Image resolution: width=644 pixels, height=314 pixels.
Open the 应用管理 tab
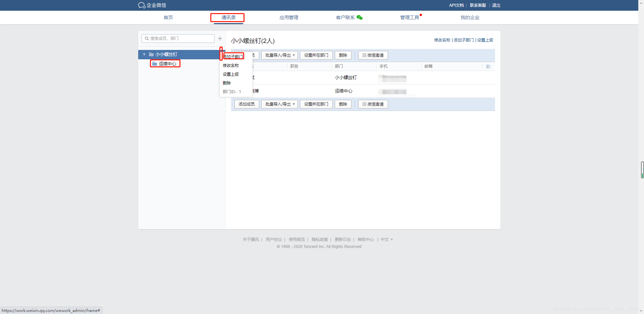point(289,17)
